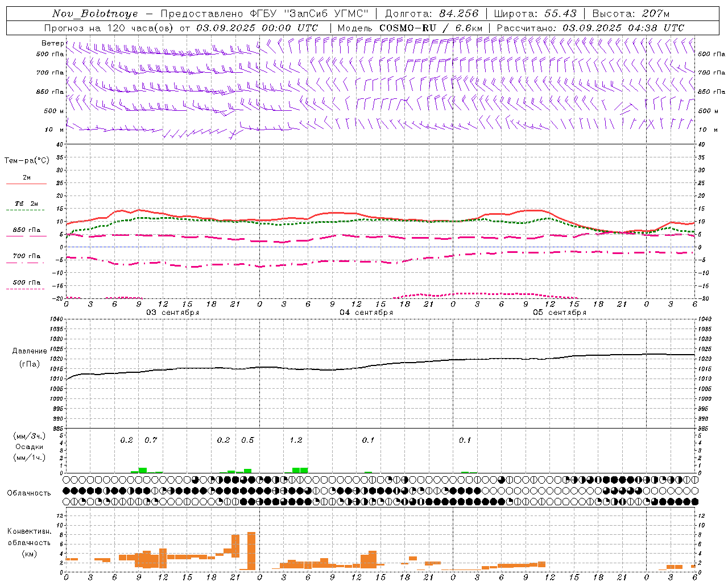Click the "850 гПа" temperature legend label
This screenshot has height=582, width=728.
pyautogui.click(x=27, y=230)
